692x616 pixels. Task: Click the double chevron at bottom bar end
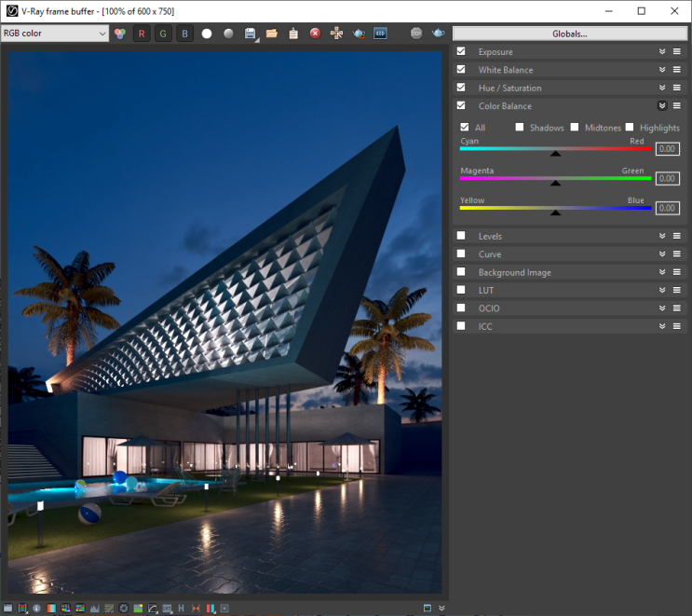click(x=441, y=609)
